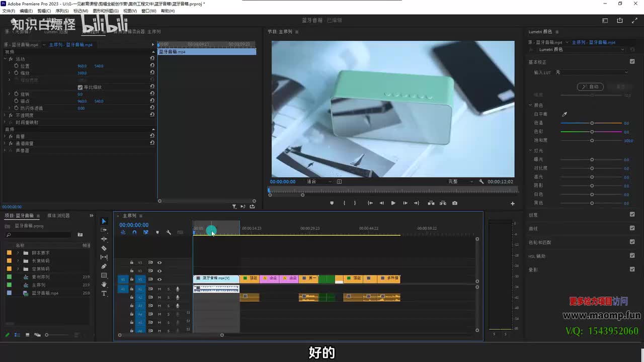Click the 色温 temperature slider handle
Image resolution: width=644 pixels, height=362 pixels.
(592, 123)
